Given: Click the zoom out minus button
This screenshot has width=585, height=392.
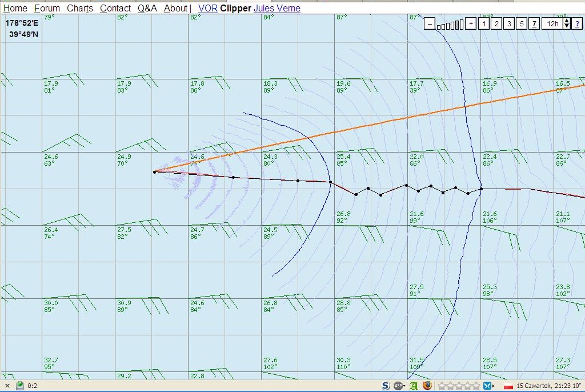Looking at the screenshot, I should click(430, 23).
